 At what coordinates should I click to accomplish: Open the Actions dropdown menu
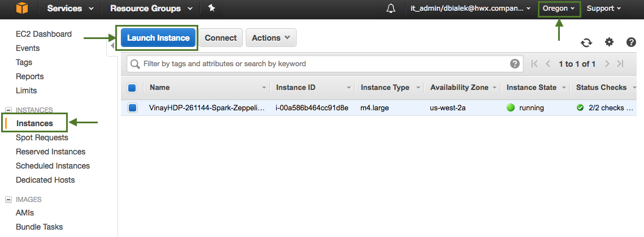271,38
